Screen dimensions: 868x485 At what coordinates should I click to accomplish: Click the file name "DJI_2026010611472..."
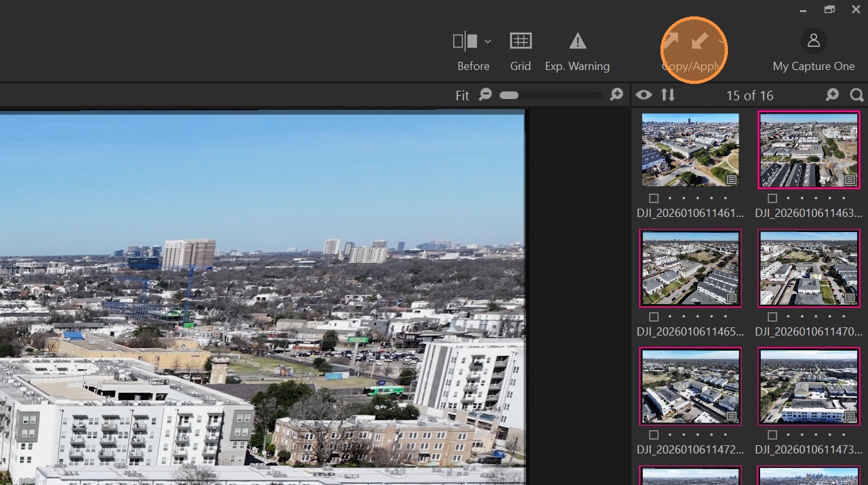[x=690, y=450]
